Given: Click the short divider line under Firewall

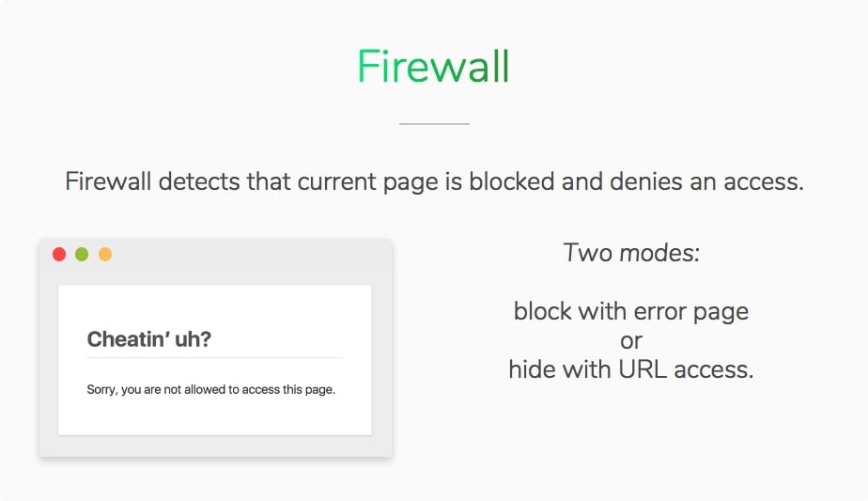Looking at the screenshot, I should click(435, 123).
